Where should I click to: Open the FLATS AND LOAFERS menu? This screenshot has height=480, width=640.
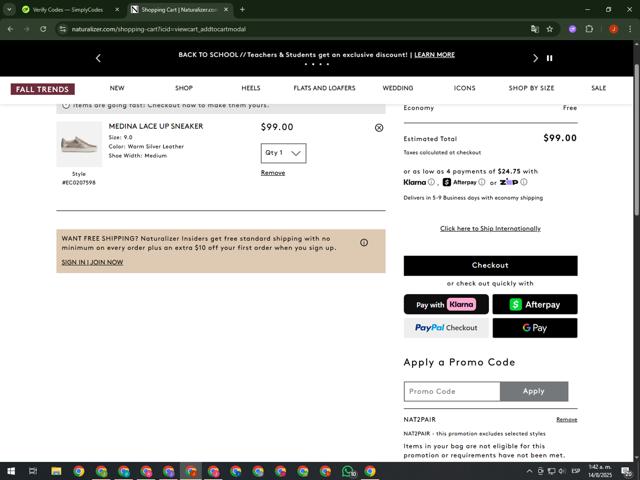[x=324, y=88]
